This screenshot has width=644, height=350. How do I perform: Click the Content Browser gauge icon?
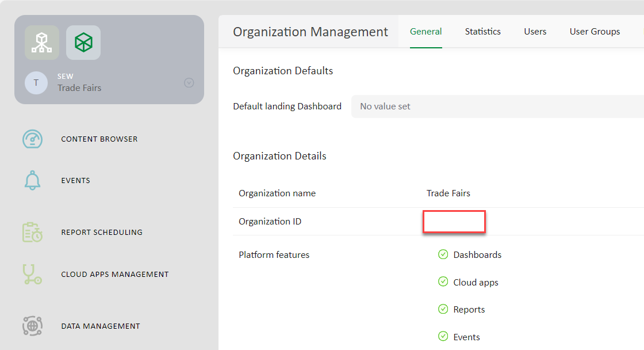coord(32,139)
